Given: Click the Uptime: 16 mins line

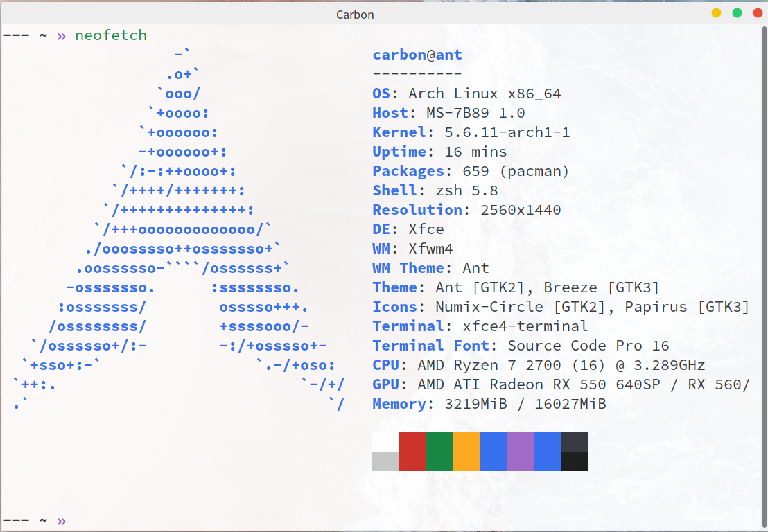Looking at the screenshot, I should [x=440, y=152].
